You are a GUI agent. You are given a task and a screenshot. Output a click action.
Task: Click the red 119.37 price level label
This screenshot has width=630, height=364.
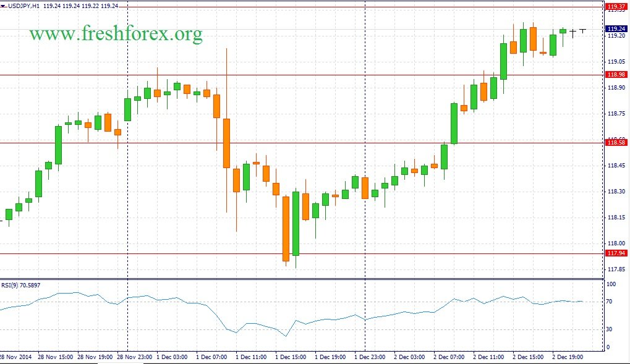[x=616, y=6]
